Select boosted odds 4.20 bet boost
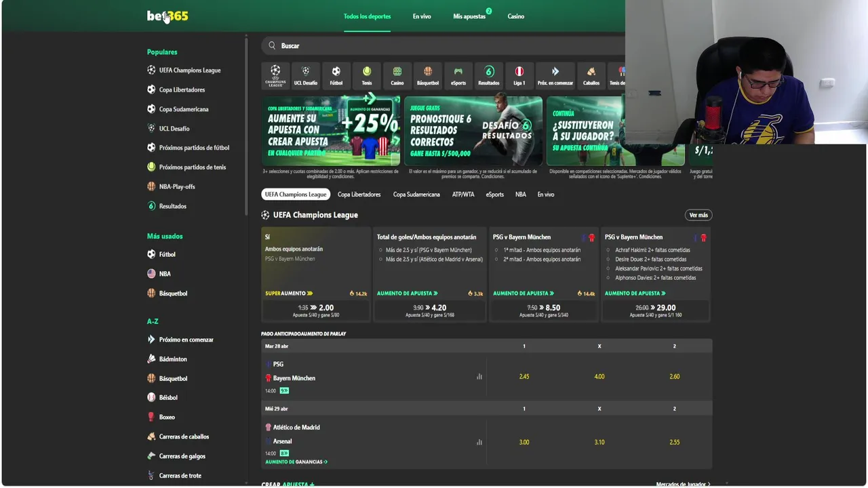 tap(430, 310)
